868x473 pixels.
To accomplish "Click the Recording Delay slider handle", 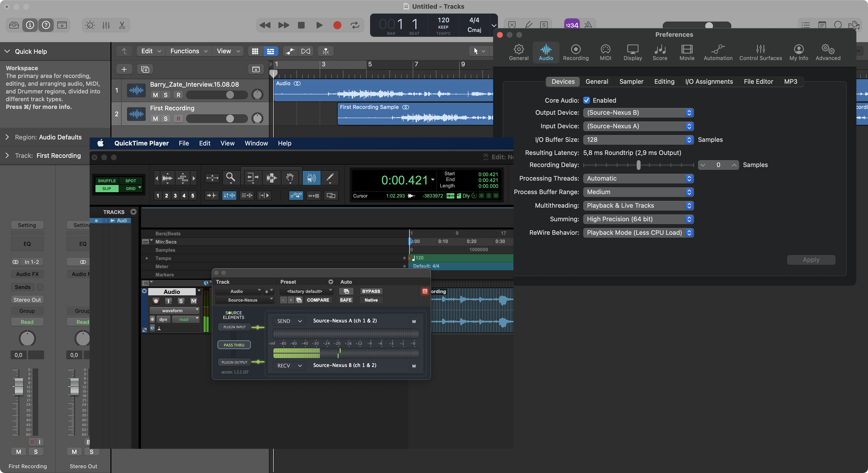I will point(638,165).
